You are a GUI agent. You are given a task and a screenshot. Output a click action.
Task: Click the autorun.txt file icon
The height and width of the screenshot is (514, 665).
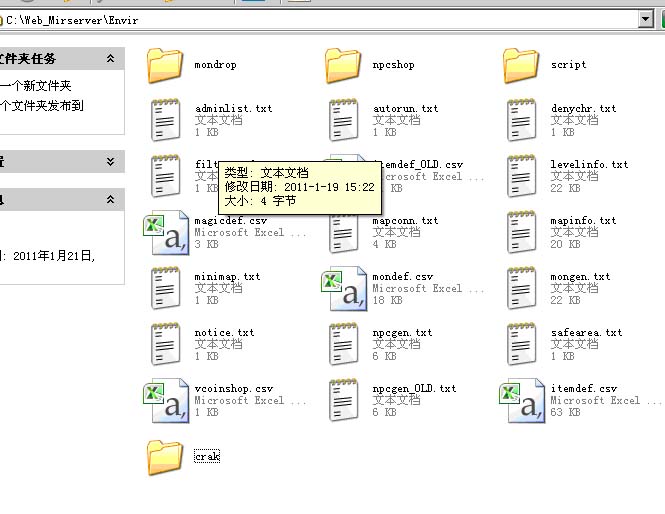coord(344,120)
